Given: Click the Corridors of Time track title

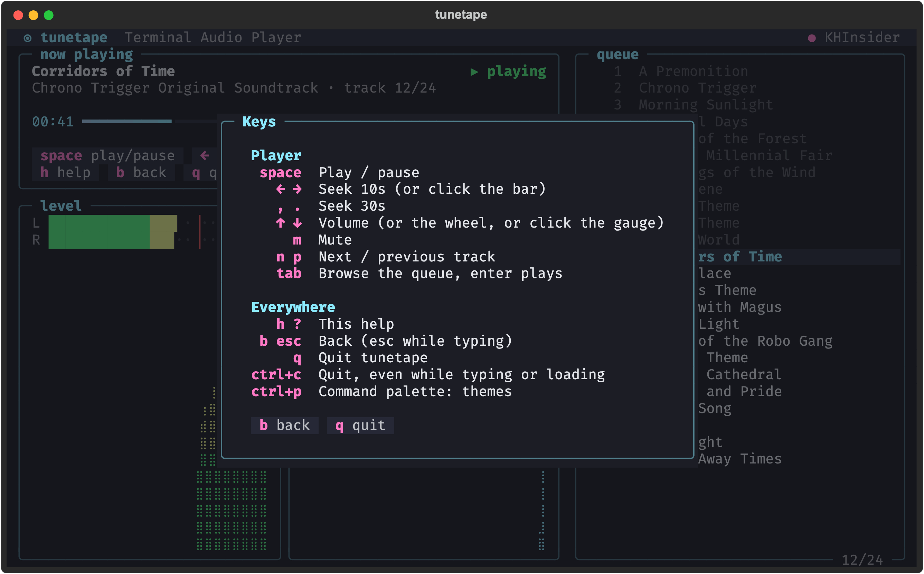Looking at the screenshot, I should click(x=103, y=71).
